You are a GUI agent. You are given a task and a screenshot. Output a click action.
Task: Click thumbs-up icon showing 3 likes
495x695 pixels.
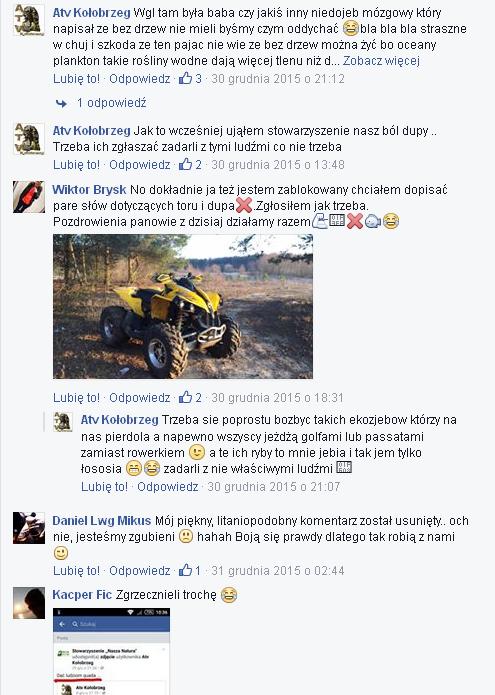coord(185,78)
